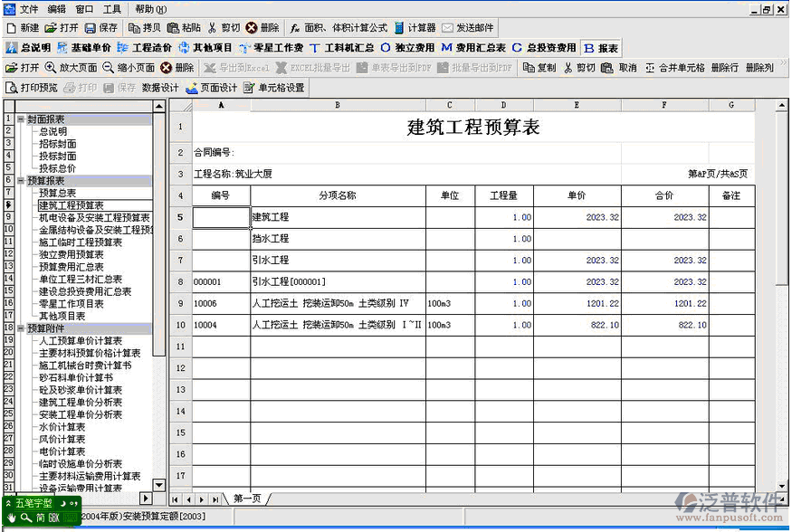792x532 pixels.
Task: Click the 新建 (New) toolbar icon
Action: (x=11, y=28)
